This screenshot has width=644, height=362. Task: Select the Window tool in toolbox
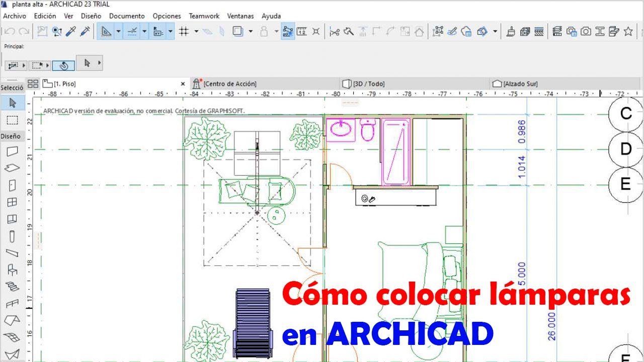click(x=12, y=202)
